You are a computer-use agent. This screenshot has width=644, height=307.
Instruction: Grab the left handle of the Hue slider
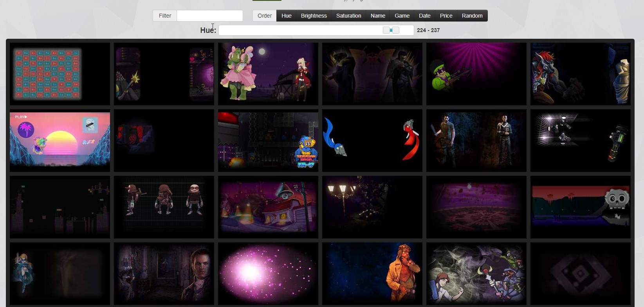386,30
